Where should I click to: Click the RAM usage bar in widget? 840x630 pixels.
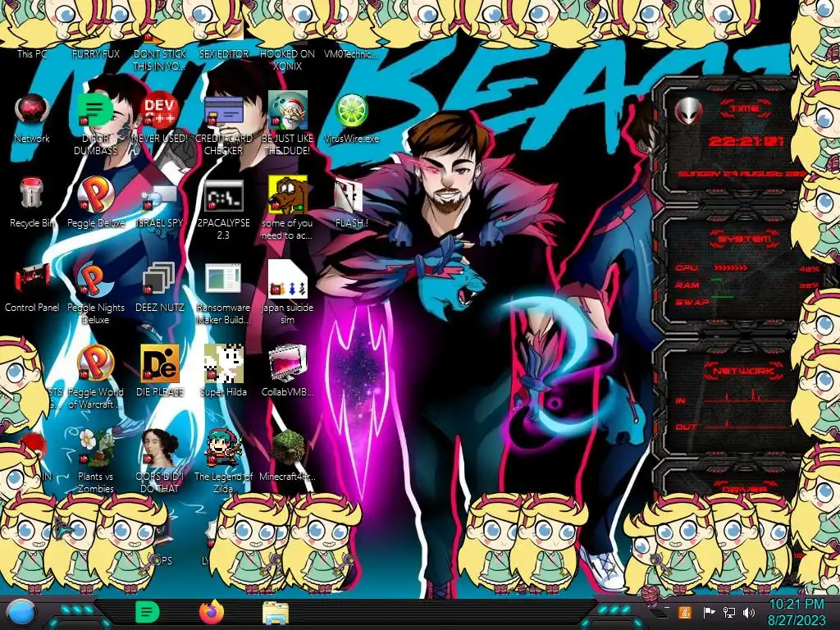pyautogui.click(x=717, y=281)
